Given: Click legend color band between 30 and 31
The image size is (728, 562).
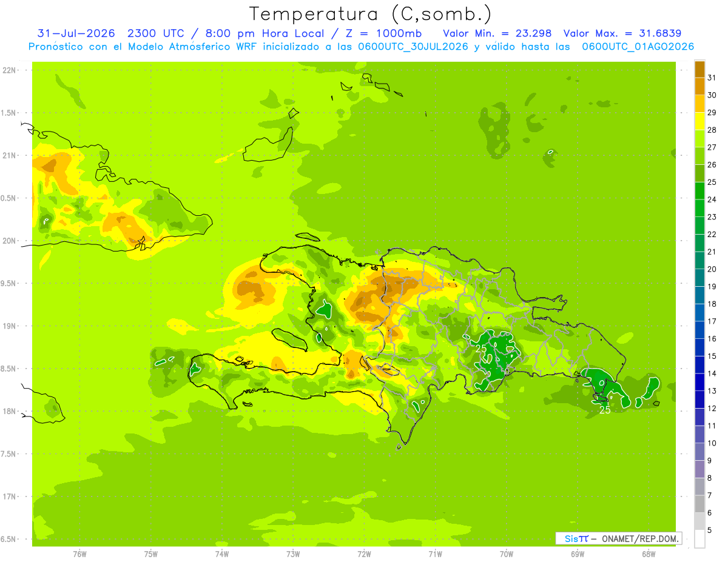Looking at the screenshot, I should click(699, 87).
